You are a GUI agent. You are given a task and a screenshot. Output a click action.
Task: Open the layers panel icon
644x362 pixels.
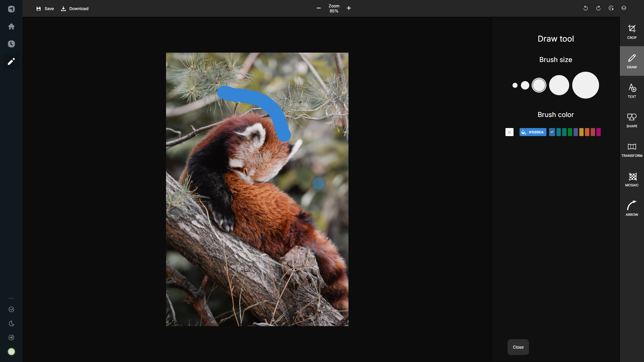624,8
